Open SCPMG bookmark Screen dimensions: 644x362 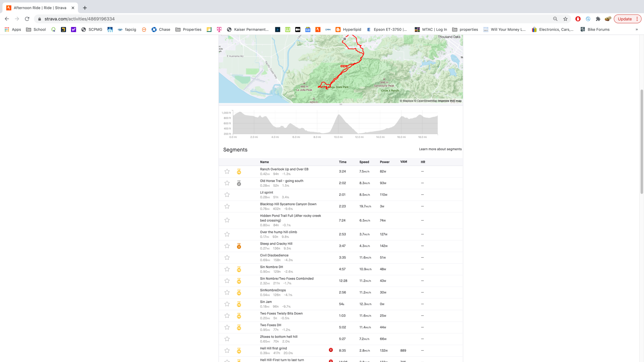(92, 29)
